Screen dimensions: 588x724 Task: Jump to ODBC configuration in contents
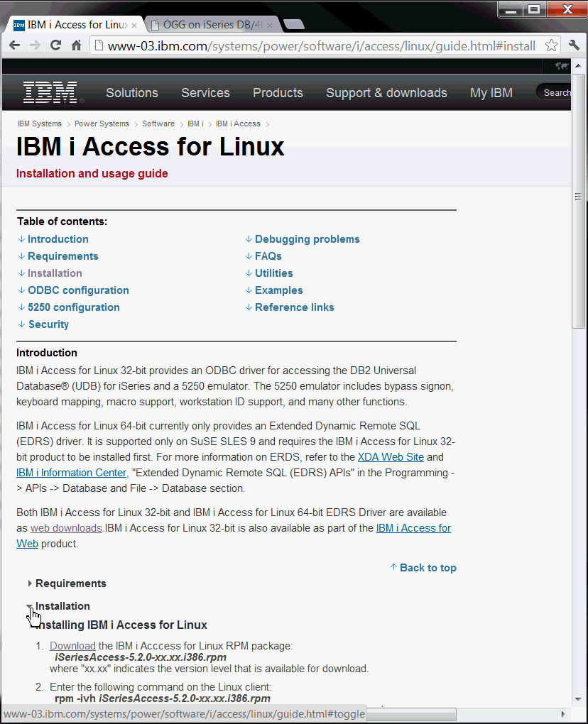coord(78,290)
